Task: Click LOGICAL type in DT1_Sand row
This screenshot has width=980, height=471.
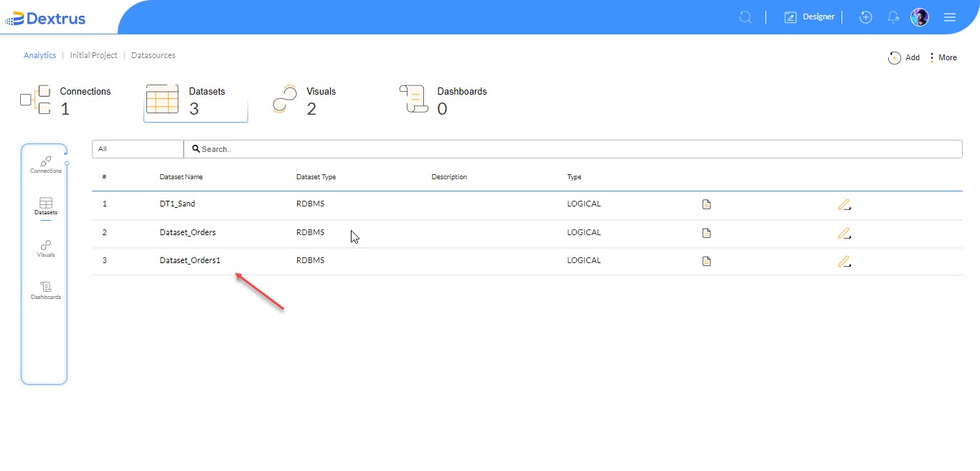Action: 584,204
